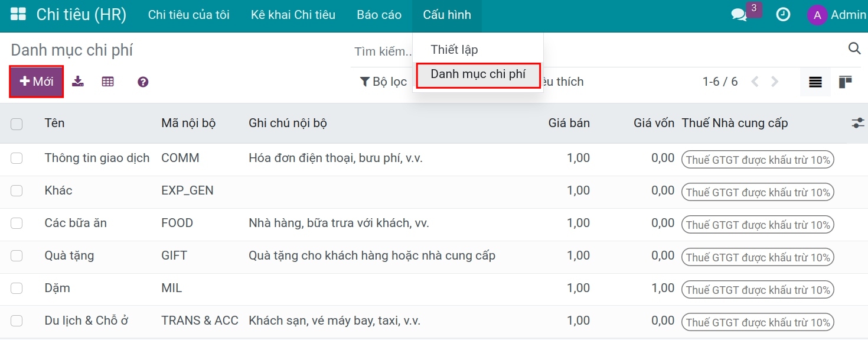Switch to list view icon
The height and width of the screenshot is (340, 868).
(x=815, y=82)
